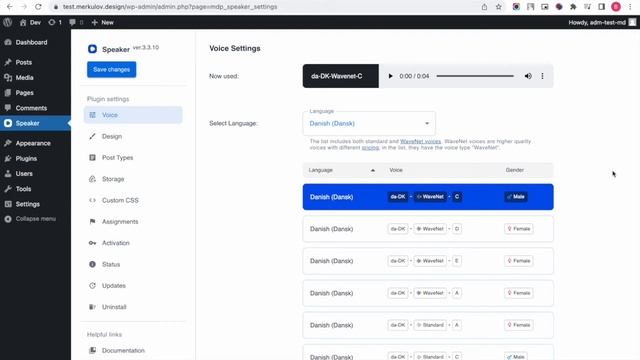
Task: Open the Updates settings tab
Action: click(x=133, y=286)
